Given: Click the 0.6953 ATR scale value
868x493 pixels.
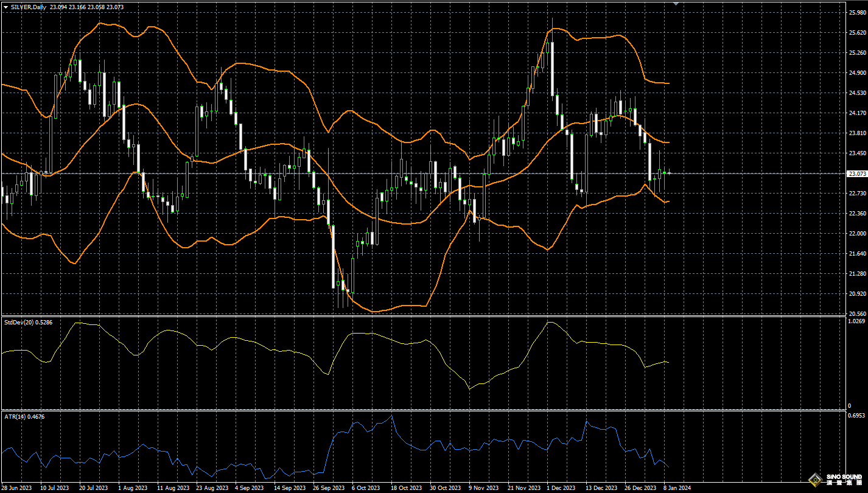Looking at the screenshot, I should [x=856, y=416].
